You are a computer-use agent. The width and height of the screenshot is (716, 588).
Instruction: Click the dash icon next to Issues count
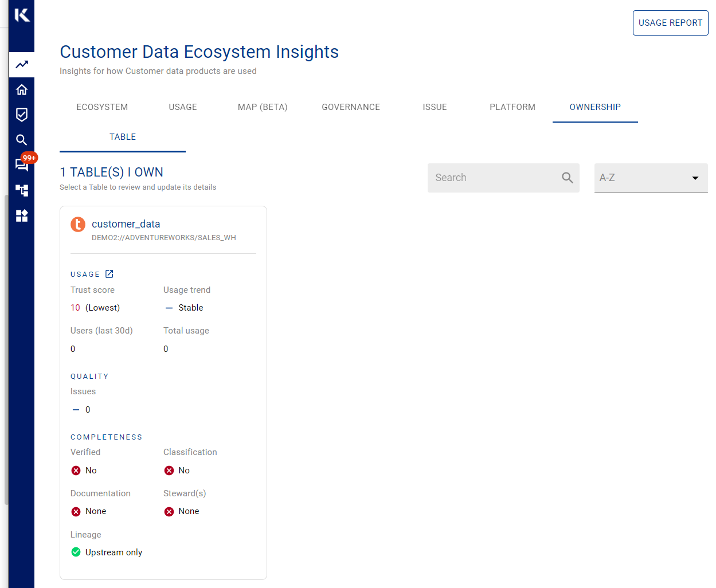click(x=76, y=410)
